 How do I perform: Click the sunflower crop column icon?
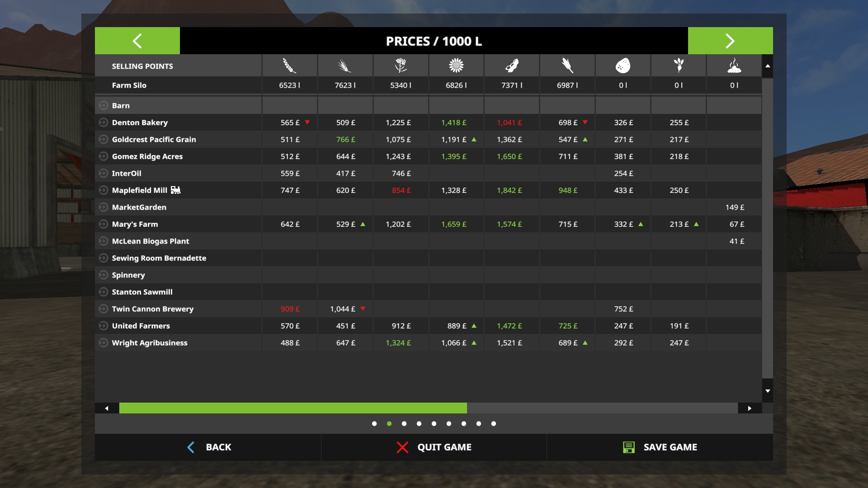point(456,66)
